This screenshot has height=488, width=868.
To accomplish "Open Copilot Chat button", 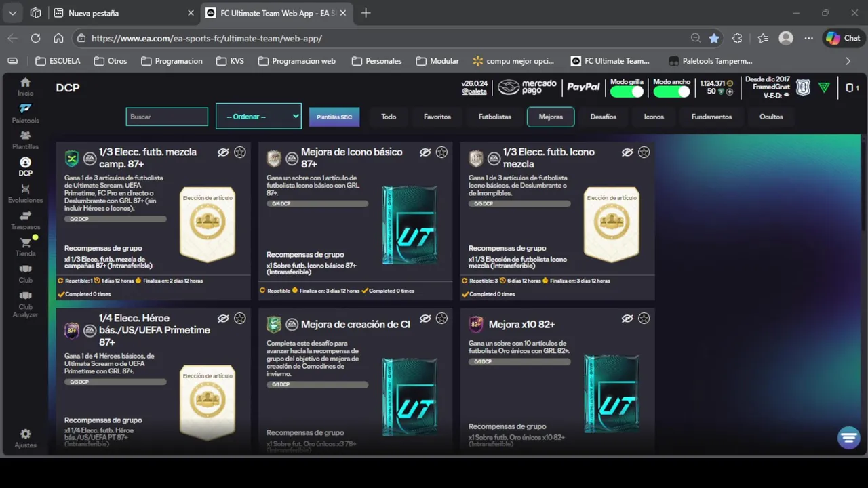I will coord(843,39).
